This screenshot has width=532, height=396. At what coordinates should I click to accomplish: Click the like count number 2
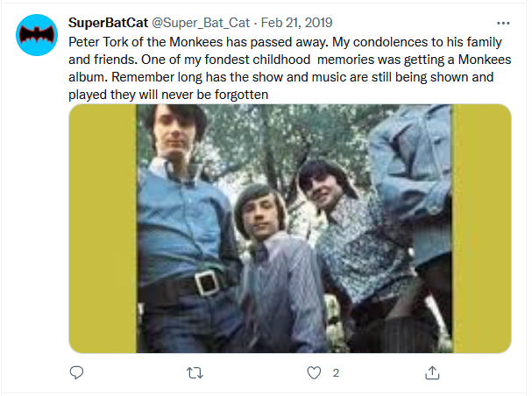(x=336, y=373)
